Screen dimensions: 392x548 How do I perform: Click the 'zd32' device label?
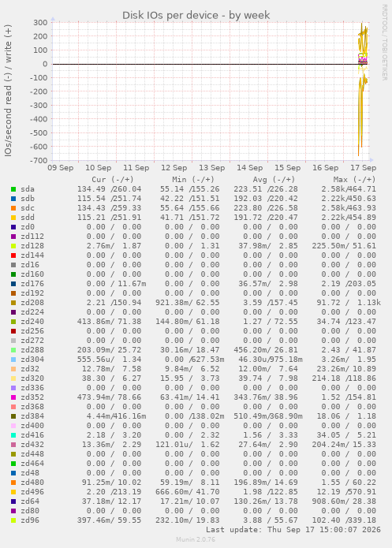30,369
